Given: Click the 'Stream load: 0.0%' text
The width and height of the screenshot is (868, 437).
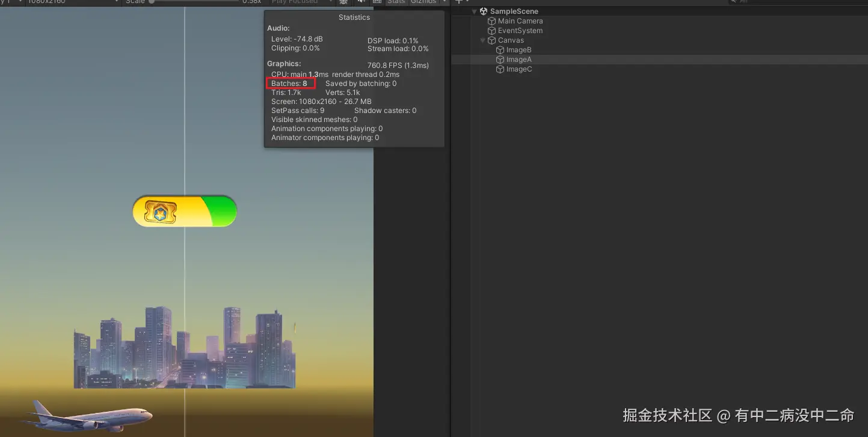Looking at the screenshot, I should (x=398, y=49).
